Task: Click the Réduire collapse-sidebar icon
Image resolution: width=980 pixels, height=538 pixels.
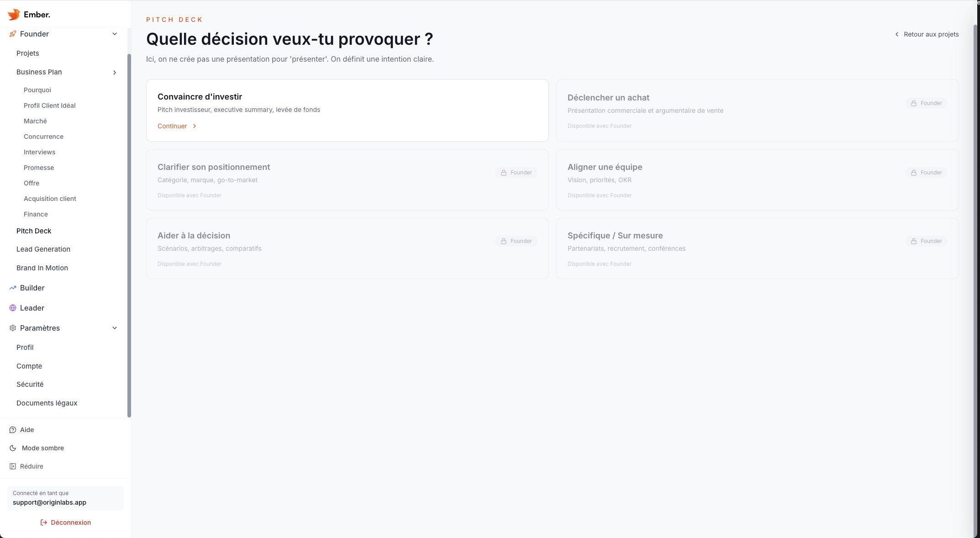Action: click(12, 466)
